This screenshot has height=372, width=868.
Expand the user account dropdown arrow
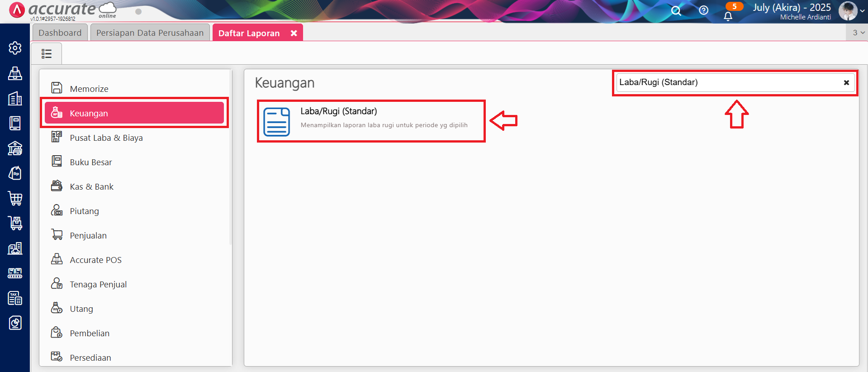coord(862,11)
